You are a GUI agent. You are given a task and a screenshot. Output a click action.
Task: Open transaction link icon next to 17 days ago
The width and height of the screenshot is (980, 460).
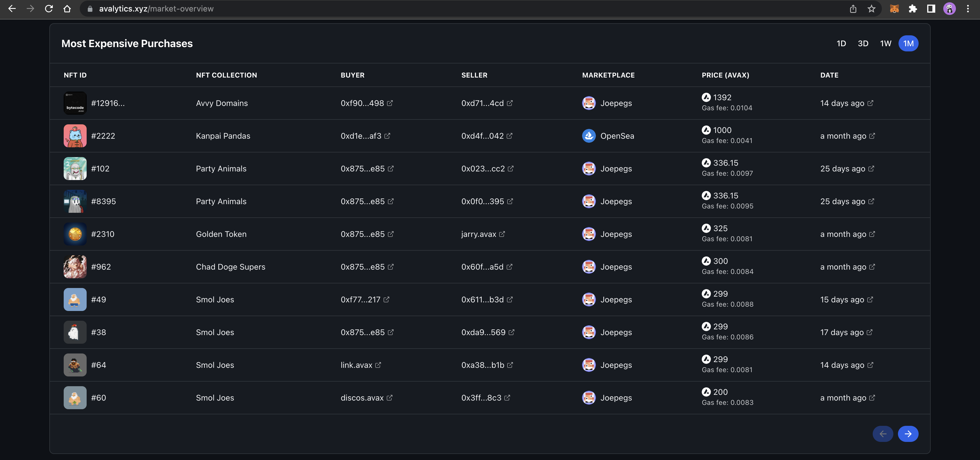[869, 333]
